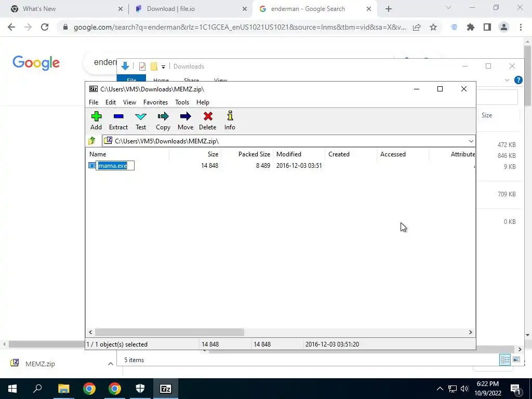Click the 7-Zip archive icon in address bar
Viewport: 532px width, 399px height.
108,140
